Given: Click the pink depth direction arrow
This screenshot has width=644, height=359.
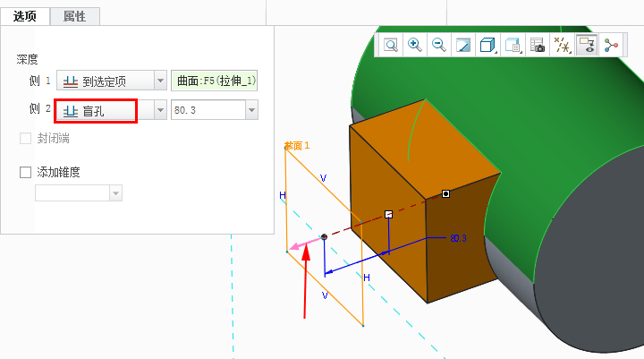Looking at the screenshot, I should click(x=306, y=244).
